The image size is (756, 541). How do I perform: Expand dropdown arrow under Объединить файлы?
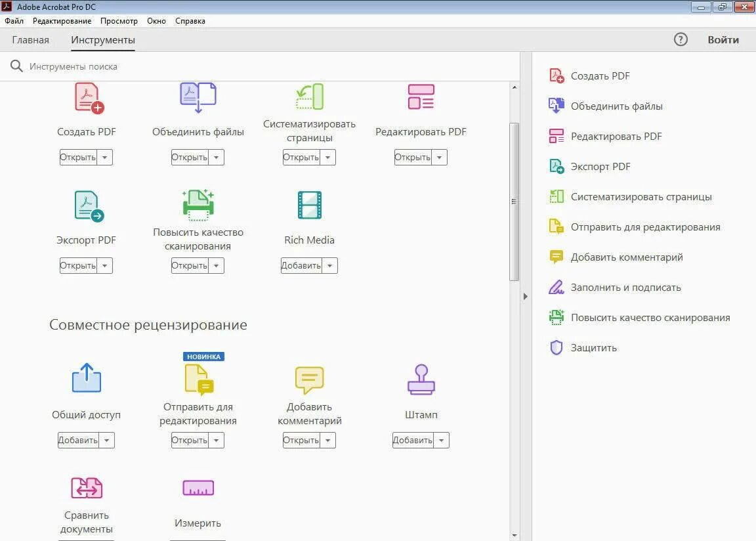[x=216, y=157]
